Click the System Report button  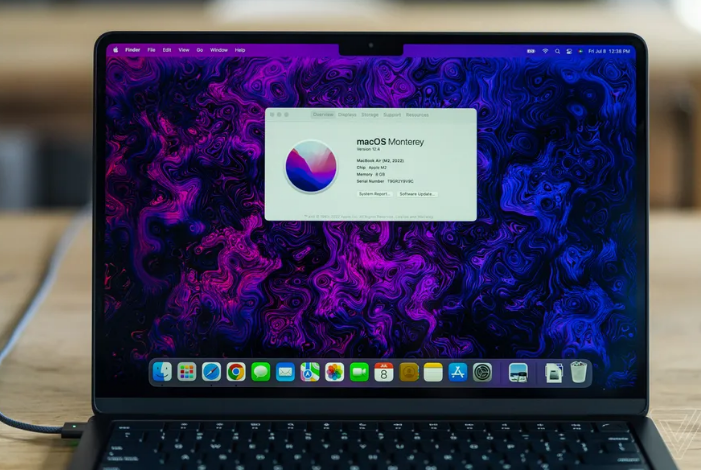click(x=375, y=194)
